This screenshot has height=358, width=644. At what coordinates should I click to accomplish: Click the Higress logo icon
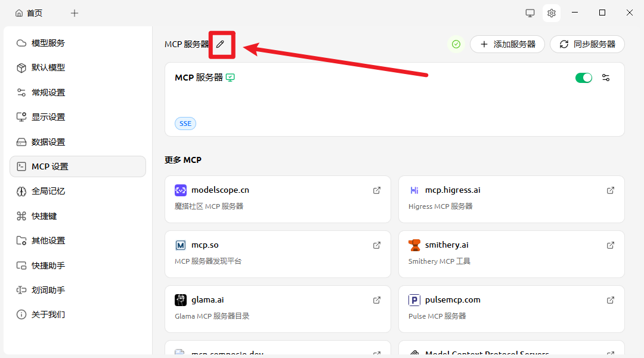click(x=414, y=190)
